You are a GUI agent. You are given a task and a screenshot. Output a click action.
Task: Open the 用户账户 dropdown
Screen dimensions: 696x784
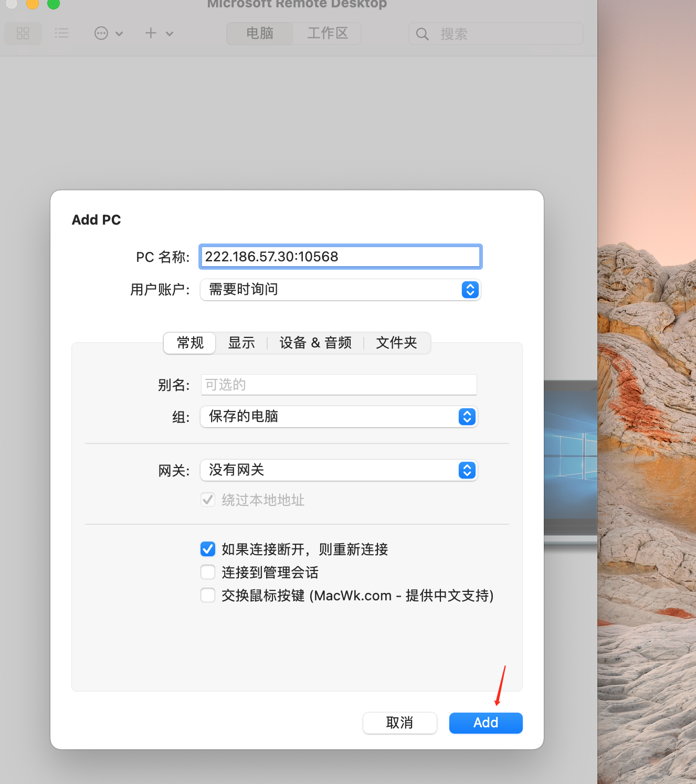click(x=469, y=290)
